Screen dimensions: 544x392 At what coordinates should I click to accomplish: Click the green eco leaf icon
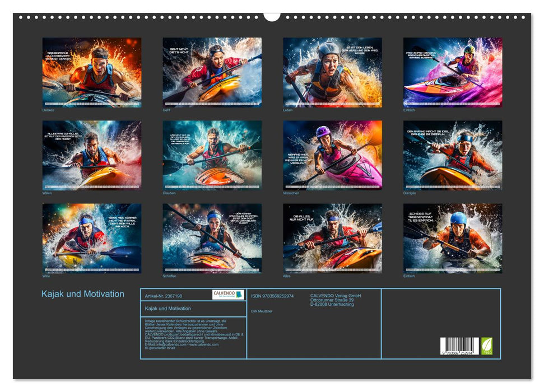(486, 346)
